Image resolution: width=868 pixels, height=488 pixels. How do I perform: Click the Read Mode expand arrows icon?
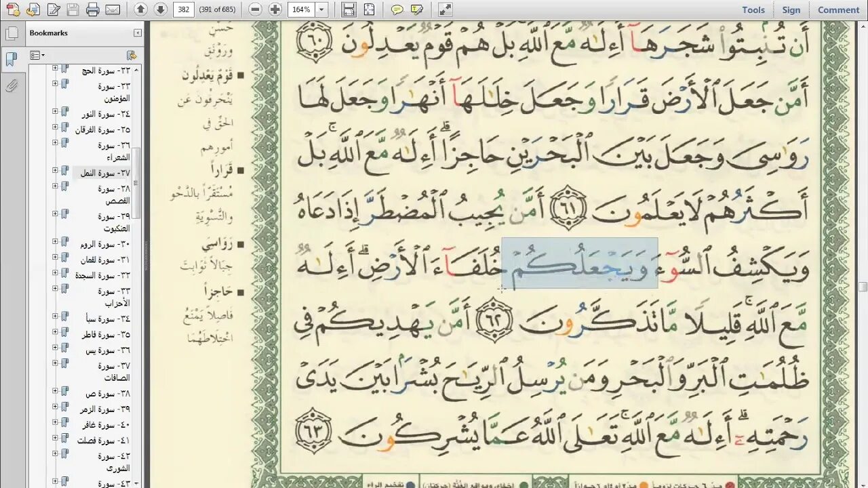point(445,9)
